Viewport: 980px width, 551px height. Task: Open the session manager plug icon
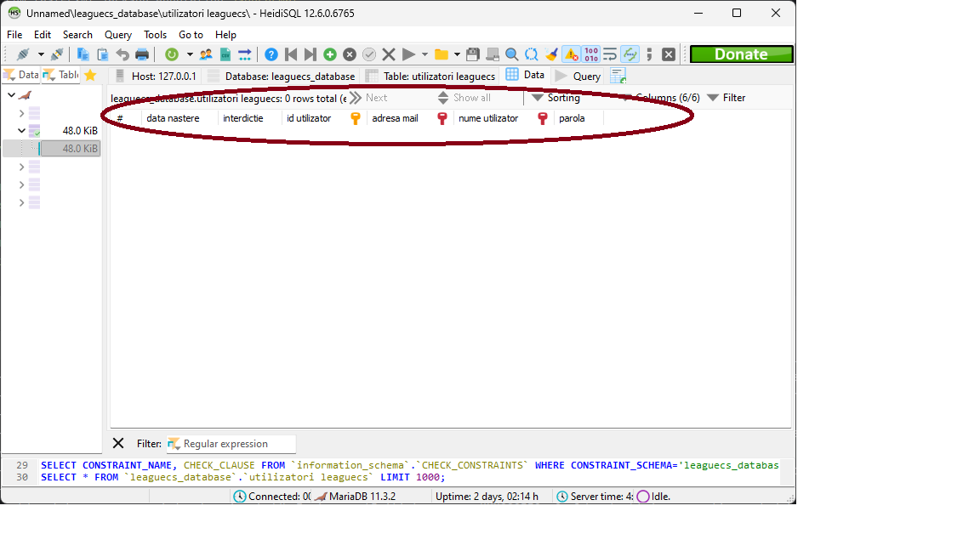point(23,54)
